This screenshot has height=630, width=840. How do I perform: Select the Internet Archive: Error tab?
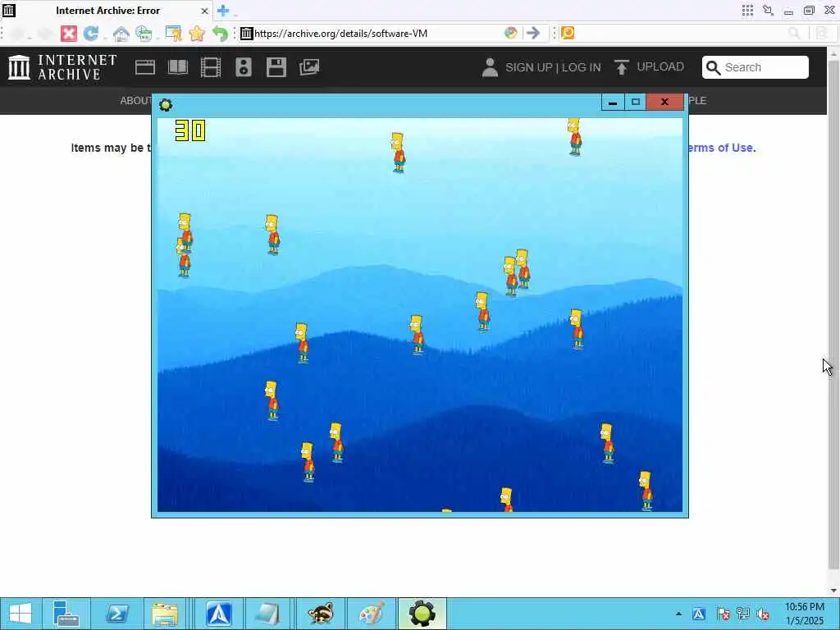tap(107, 11)
